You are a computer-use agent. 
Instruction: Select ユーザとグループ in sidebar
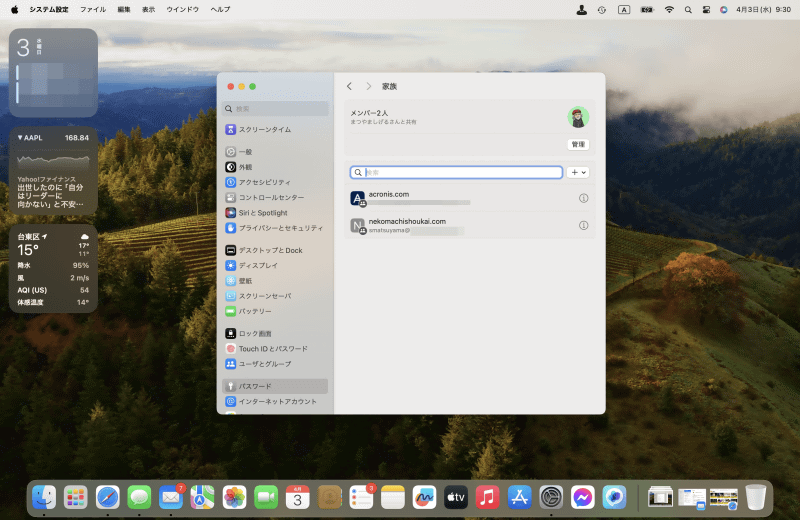275,364
